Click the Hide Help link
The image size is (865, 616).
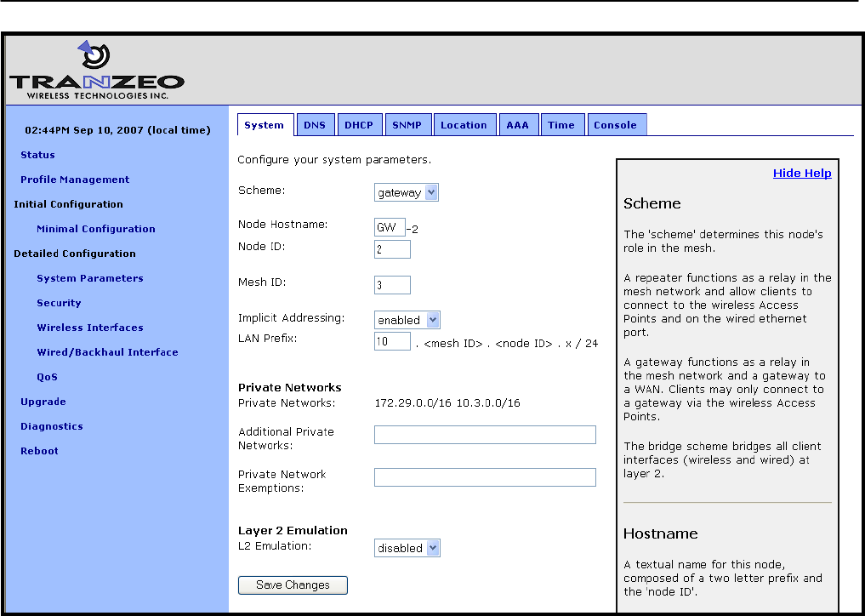tap(802, 174)
